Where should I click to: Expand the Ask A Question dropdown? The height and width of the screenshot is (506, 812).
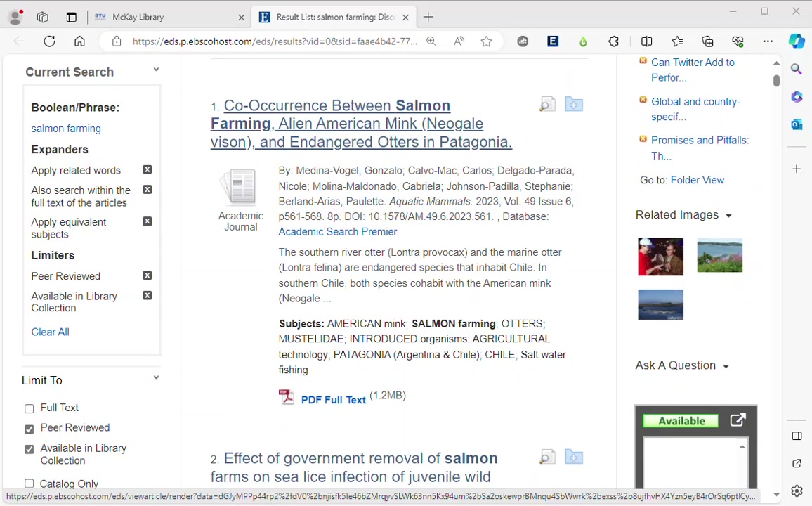(725, 365)
